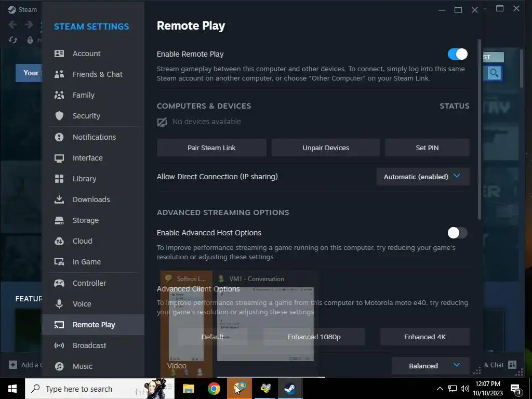Screen dimensions: 532x399
Task: Click the volume speaker tray icon
Action: tap(465, 389)
